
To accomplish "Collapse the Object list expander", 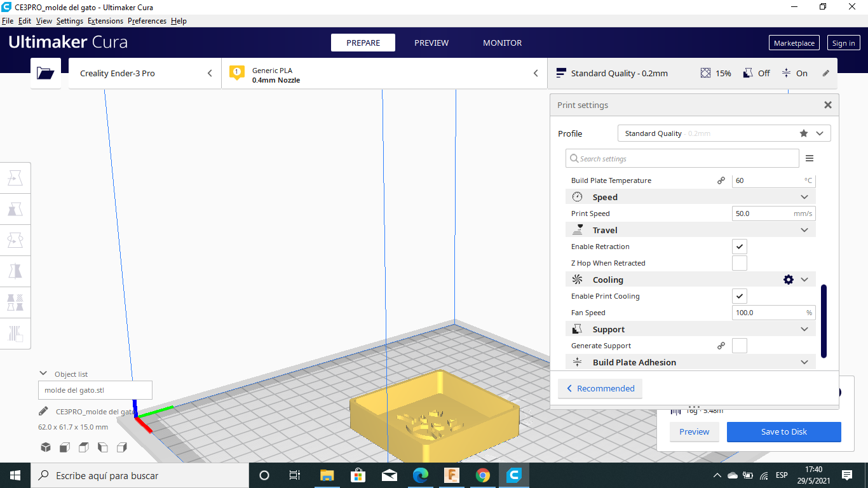I will pos(43,374).
